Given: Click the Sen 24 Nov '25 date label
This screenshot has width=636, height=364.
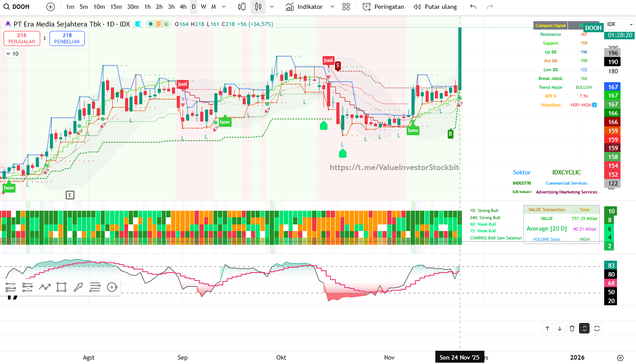Looking at the screenshot, I should tap(459, 357).
